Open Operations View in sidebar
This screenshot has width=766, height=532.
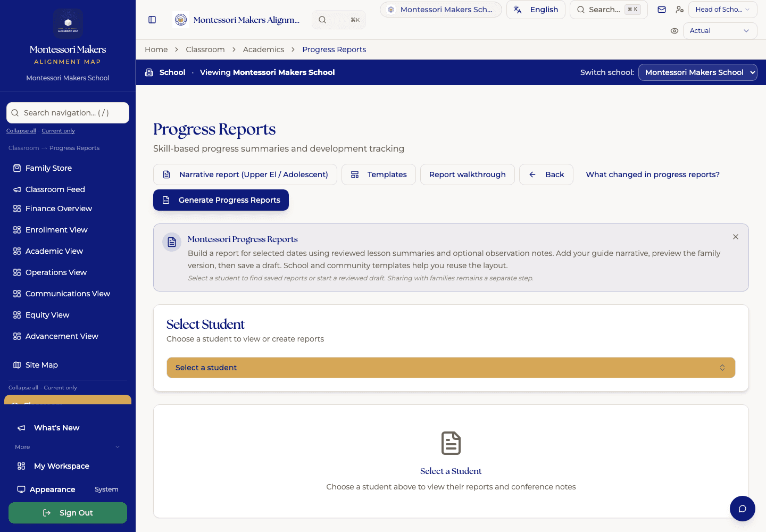coord(56,272)
